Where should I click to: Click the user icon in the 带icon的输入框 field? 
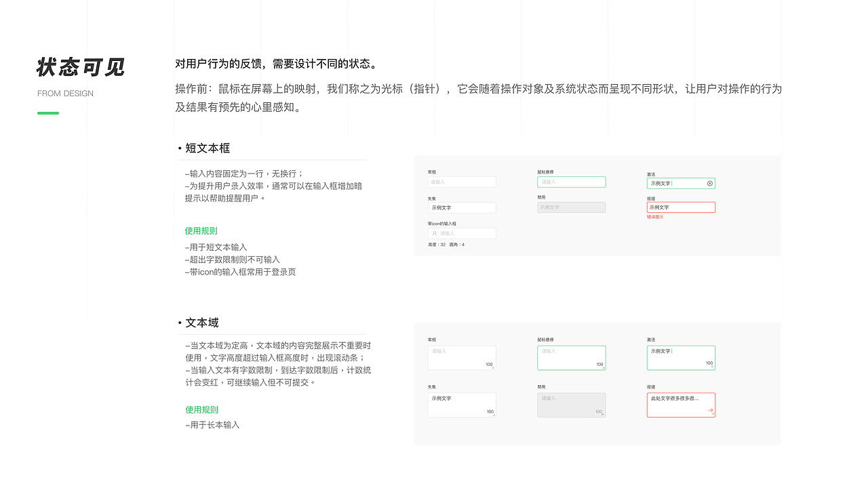tap(434, 233)
